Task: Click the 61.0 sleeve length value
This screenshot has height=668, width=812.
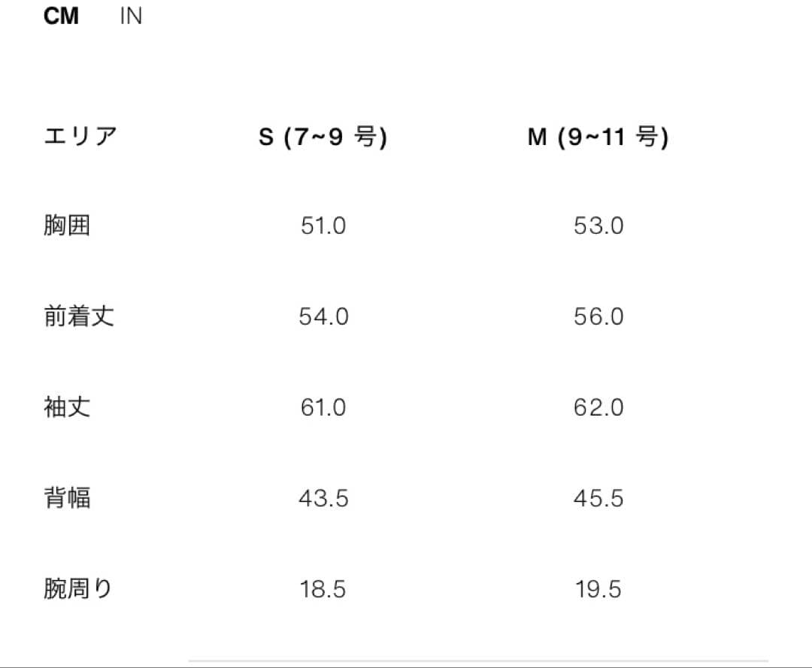Action: point(323,407)
